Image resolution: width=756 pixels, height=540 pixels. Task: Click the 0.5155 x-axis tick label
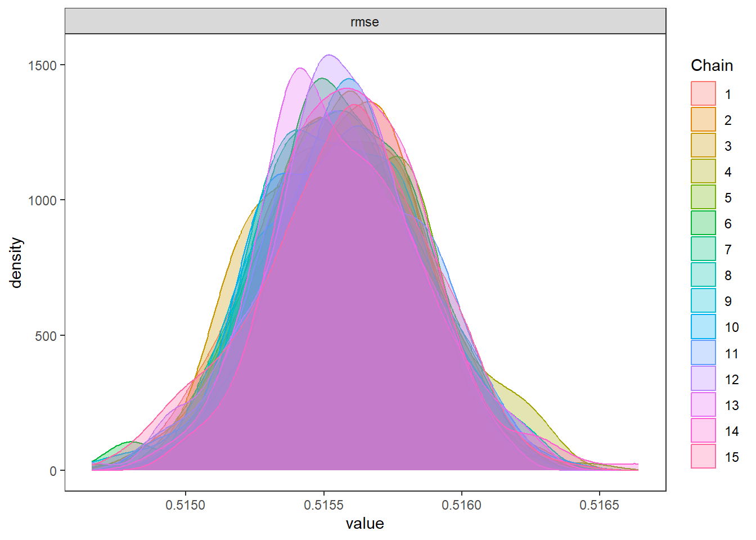[323, 505]
